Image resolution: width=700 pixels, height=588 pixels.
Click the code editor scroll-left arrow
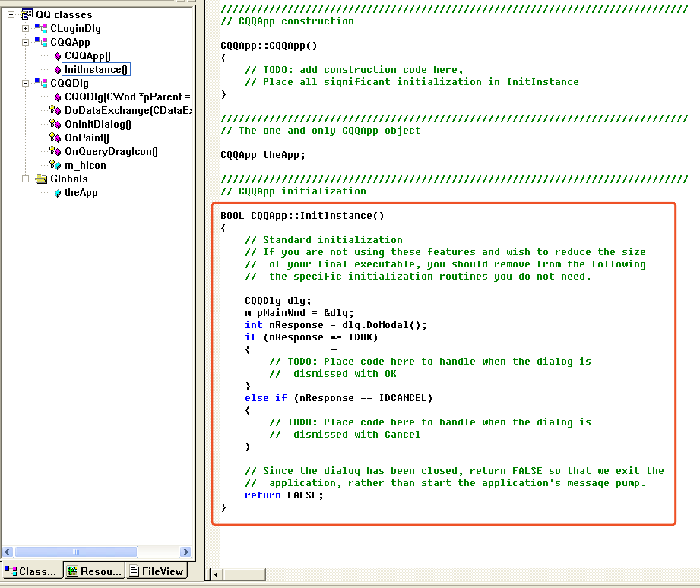pos(216,574)
